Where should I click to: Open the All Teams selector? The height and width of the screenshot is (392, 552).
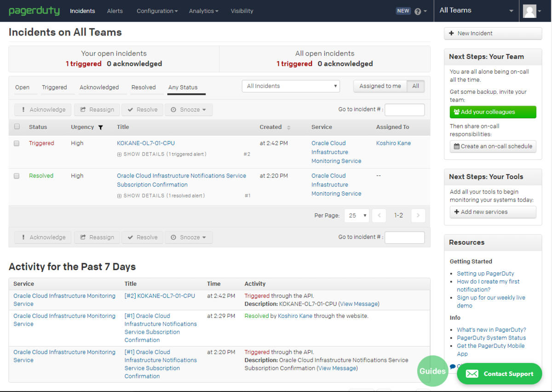pos(477,11)
